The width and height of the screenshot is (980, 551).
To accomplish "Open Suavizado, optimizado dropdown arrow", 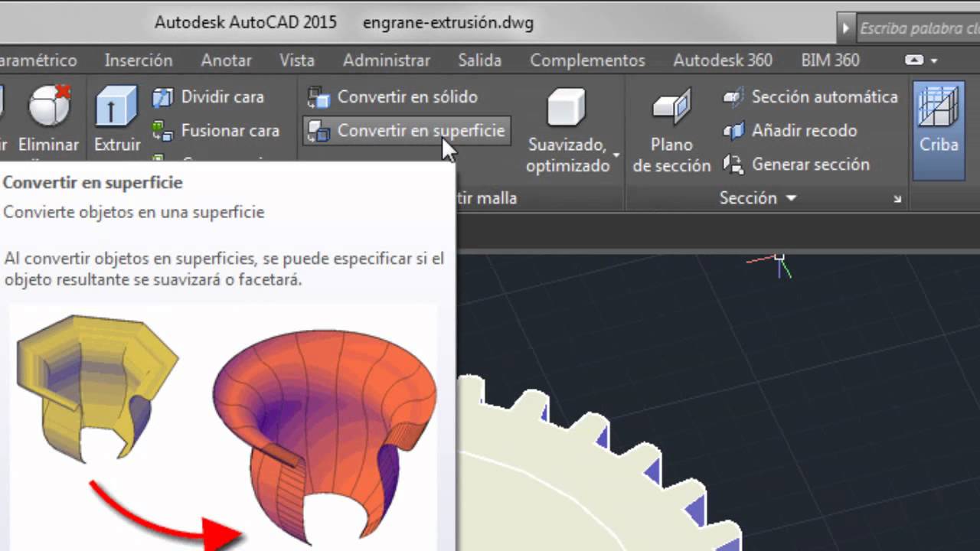I will [x=616, y=156].
